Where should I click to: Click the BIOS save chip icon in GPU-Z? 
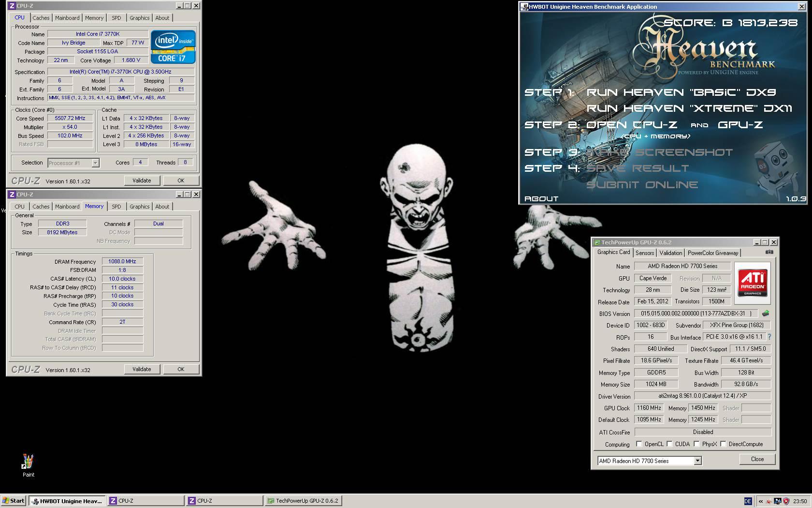[x=765, y=314]
